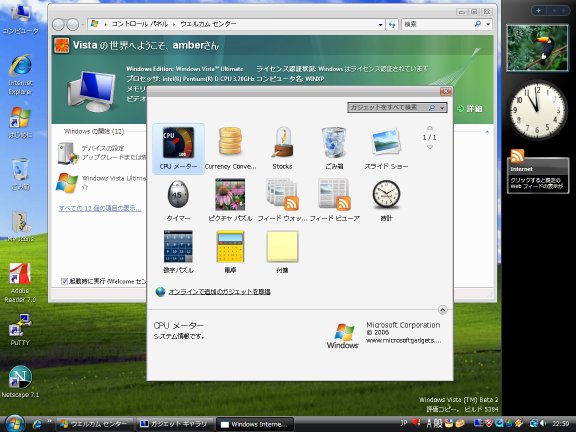Viewport: 576px width, 432px height.
Task: Switch to Windows Internet Explorer taskbar button
Action: pyautogui.click(x=254, y=424)
